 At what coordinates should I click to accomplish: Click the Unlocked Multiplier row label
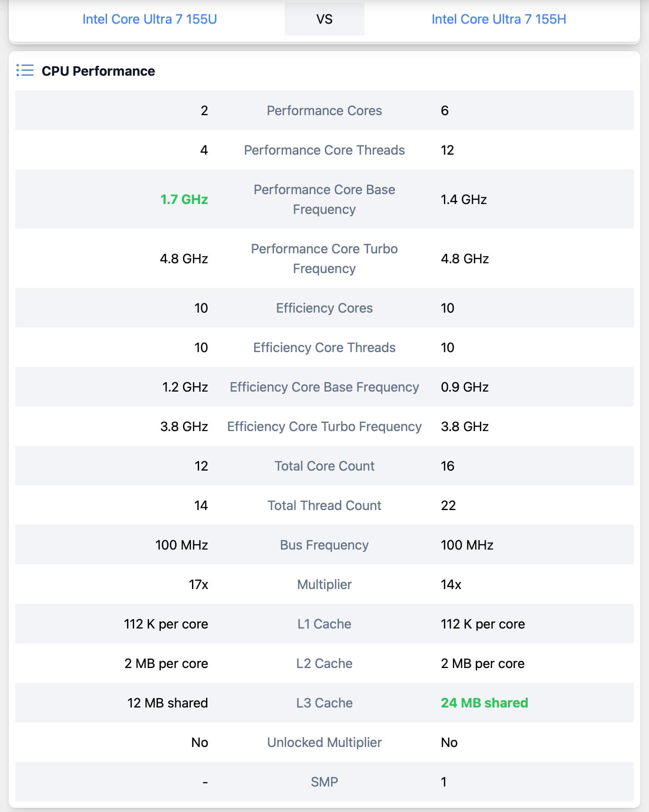click(x=324, y=742)
